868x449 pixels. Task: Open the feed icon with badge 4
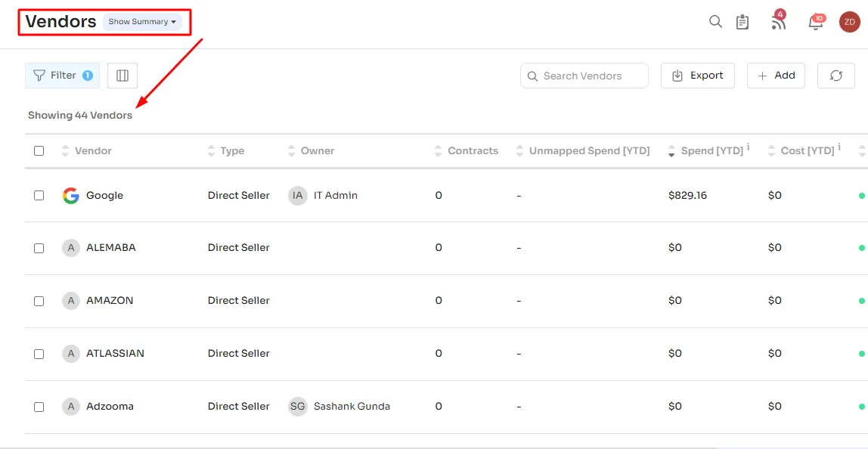click(x=779, y=21)
